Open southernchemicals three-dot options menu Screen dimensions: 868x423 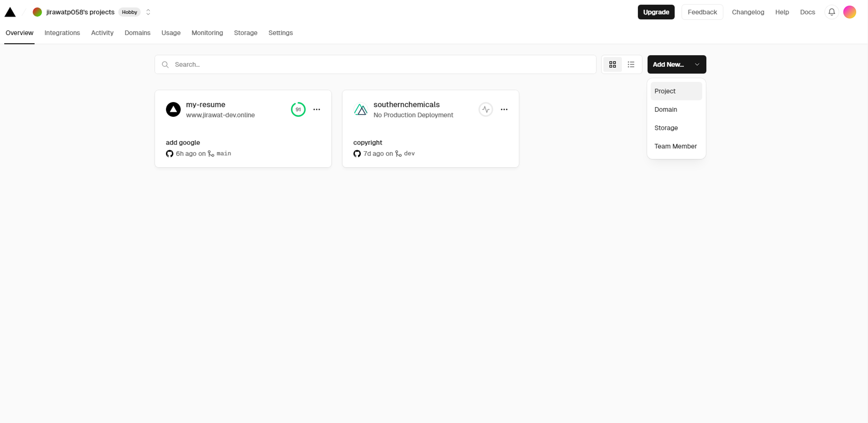point(504,109)
